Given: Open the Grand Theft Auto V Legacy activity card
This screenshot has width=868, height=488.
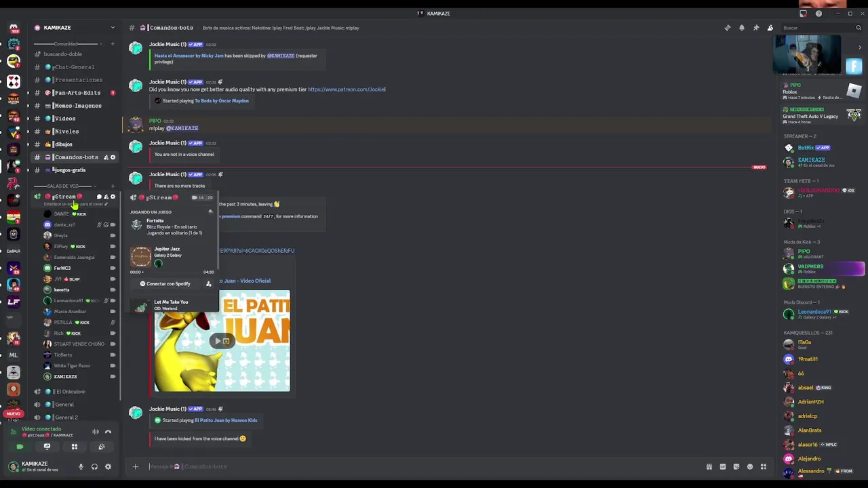Looking at the screenshot, I should click(823, 116).
